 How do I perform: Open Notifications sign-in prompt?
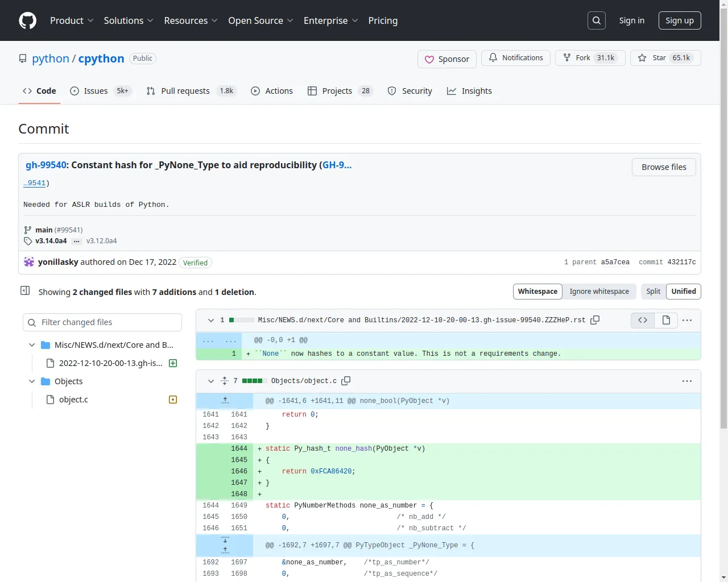coord(516,58)
